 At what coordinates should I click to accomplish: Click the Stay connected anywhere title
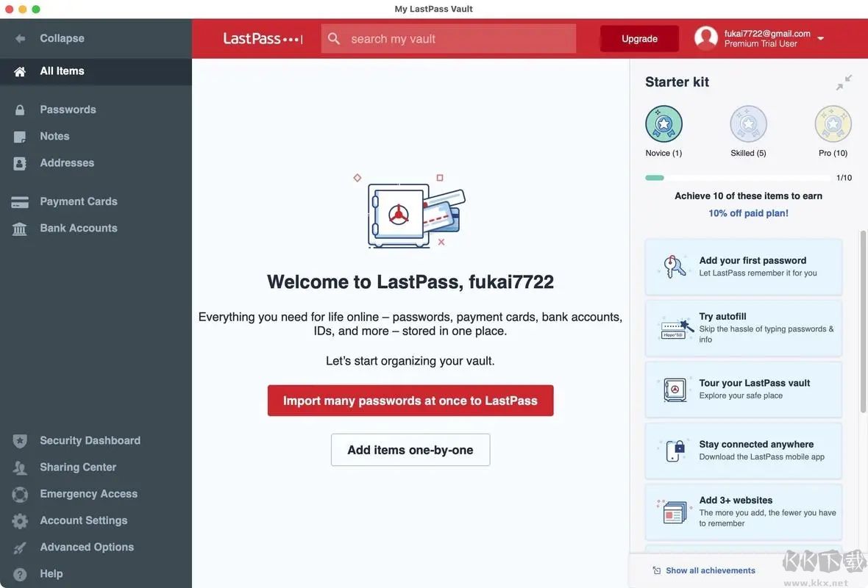[x=756, y=444]
